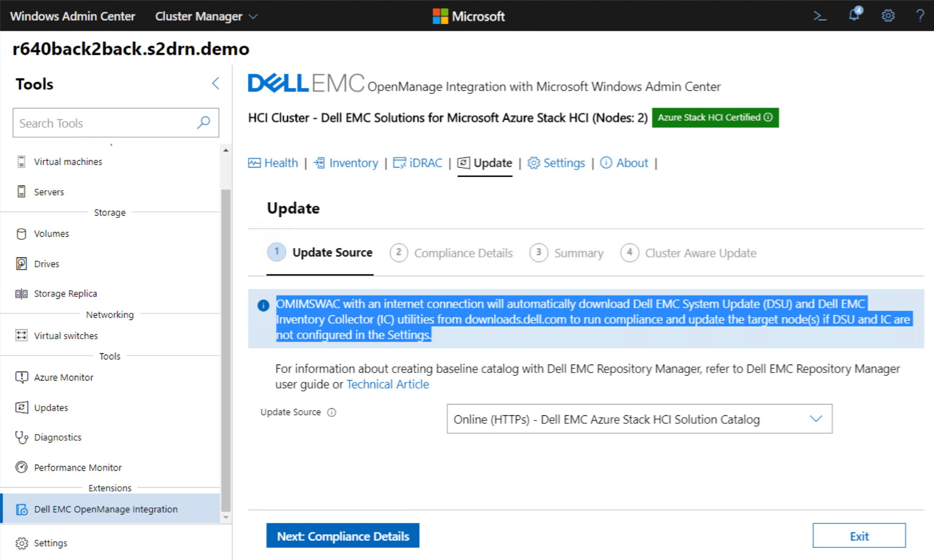Click the search magnifier icon
This screenshot has width=934, height=560.
coord(203,123)
